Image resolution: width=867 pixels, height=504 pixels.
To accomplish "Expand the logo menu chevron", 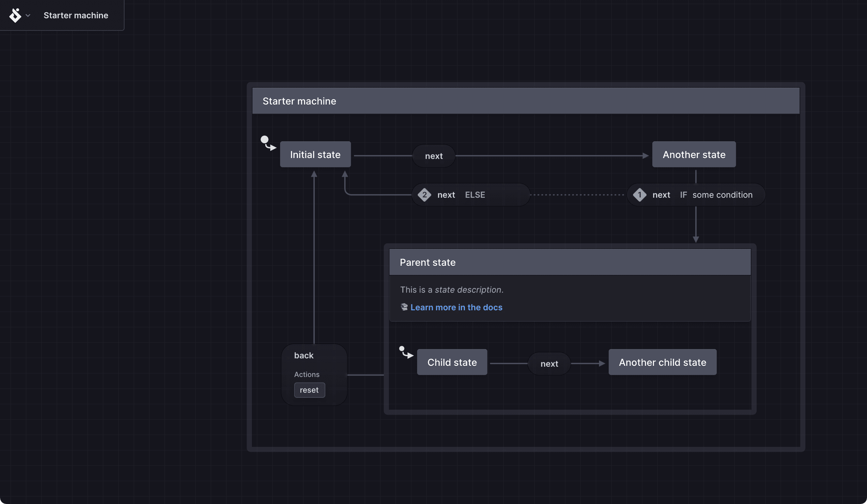I will [28, 15].
